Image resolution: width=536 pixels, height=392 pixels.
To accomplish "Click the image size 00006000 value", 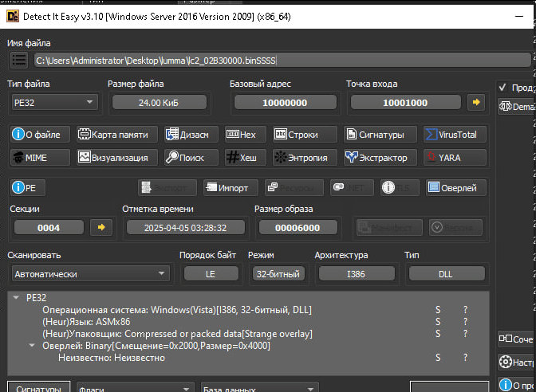I will tap(298, 227).
